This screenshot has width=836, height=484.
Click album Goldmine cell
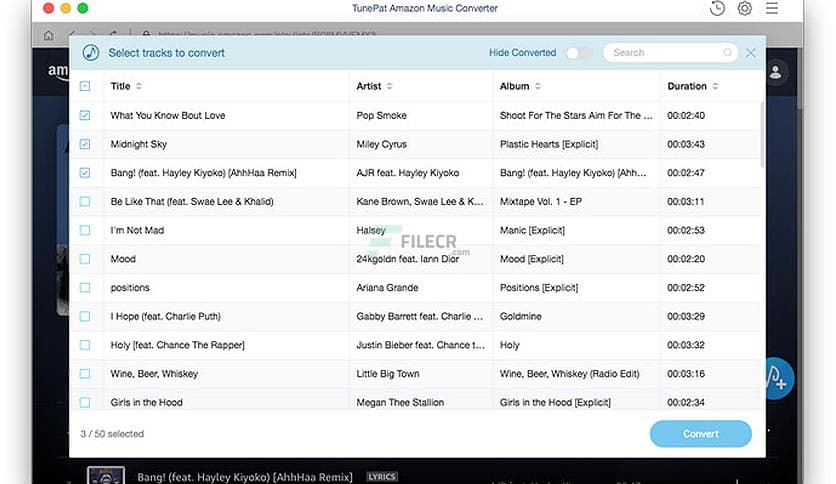[521, 316]
